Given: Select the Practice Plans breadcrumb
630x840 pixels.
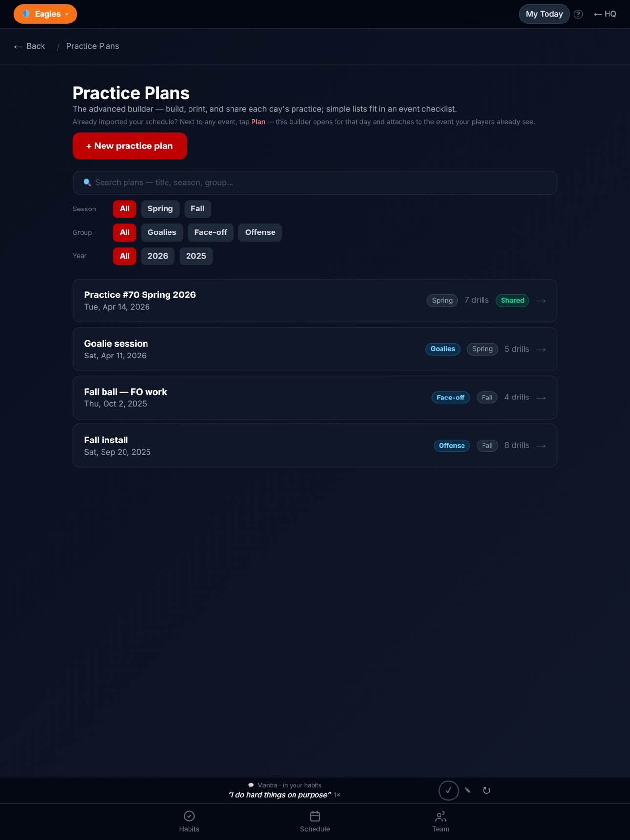Looking at the screenshot, I should coord(93,46).
